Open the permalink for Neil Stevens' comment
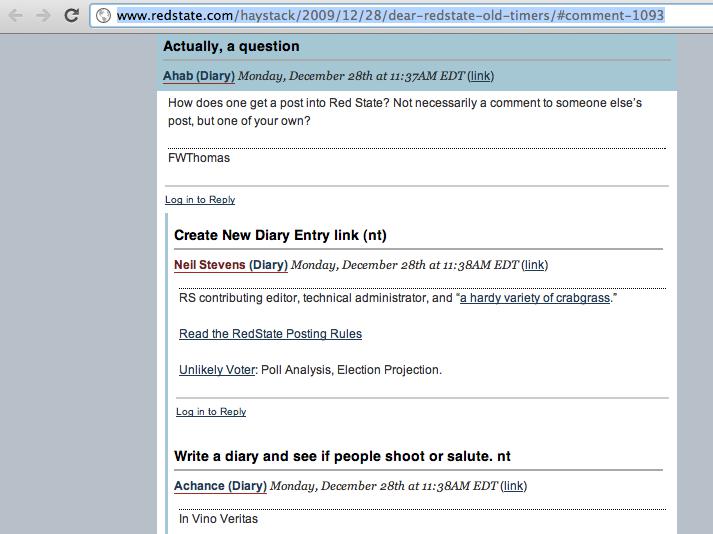Screen dimensions: 713x534 point(534,265)
